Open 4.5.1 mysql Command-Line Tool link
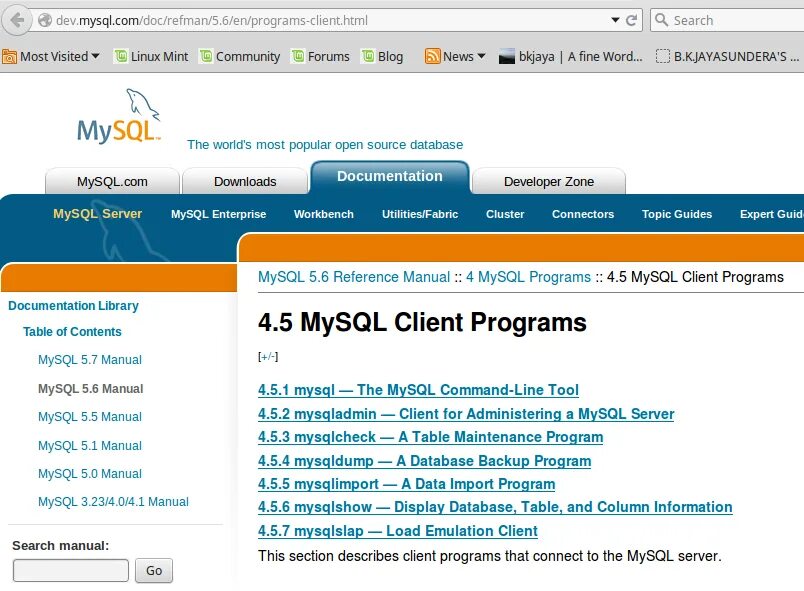This screenshot has width=804, height=591. pyautogui.click(x=418, y=390)
